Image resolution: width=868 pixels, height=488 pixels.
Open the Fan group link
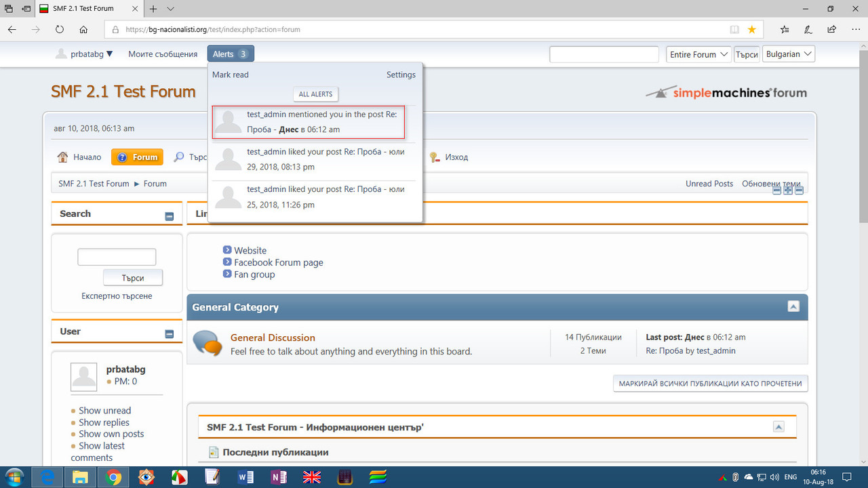pyautogui.click(x=254, y=274)
